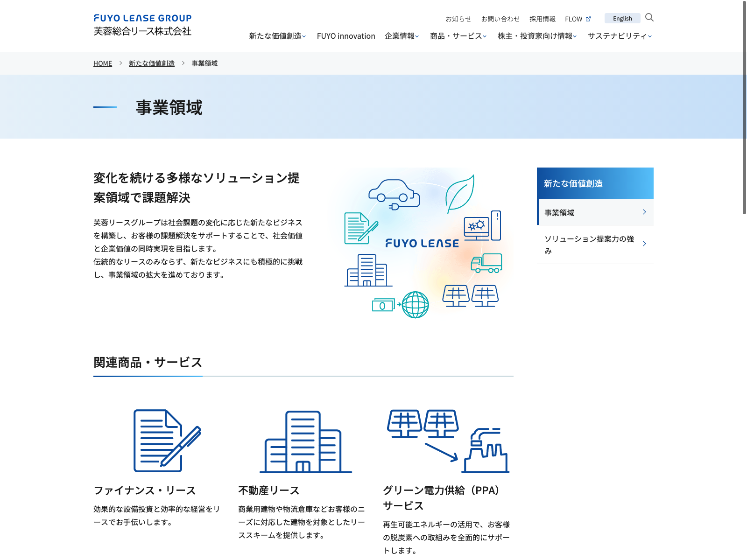Viewport: 747px width, 560px height.
Task: Click the external link icon beside FLOW
Action: pos(588,19)
